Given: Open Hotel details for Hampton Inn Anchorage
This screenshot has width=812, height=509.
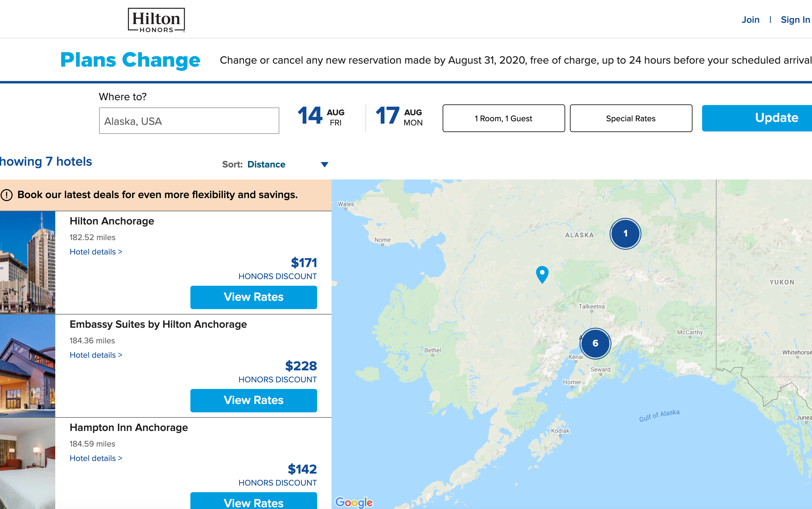Looking at the screenshot, I should [x=96, y=458].
